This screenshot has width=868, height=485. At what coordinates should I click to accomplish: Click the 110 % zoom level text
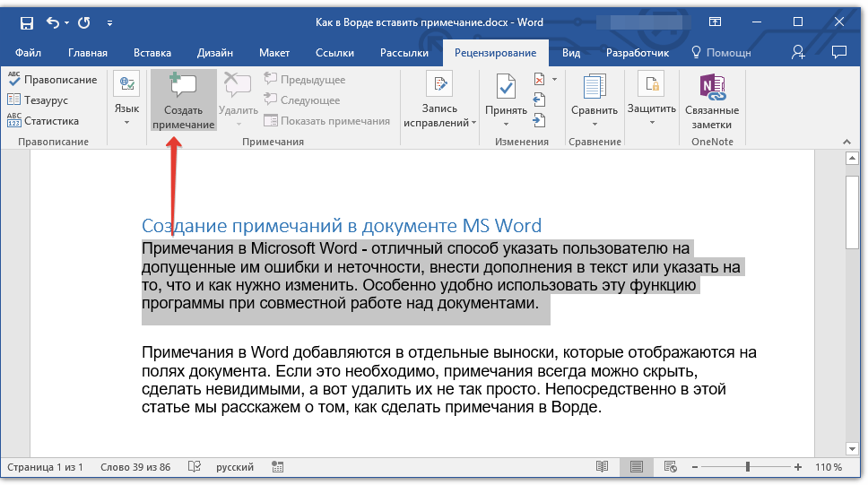tap(829, 467)
